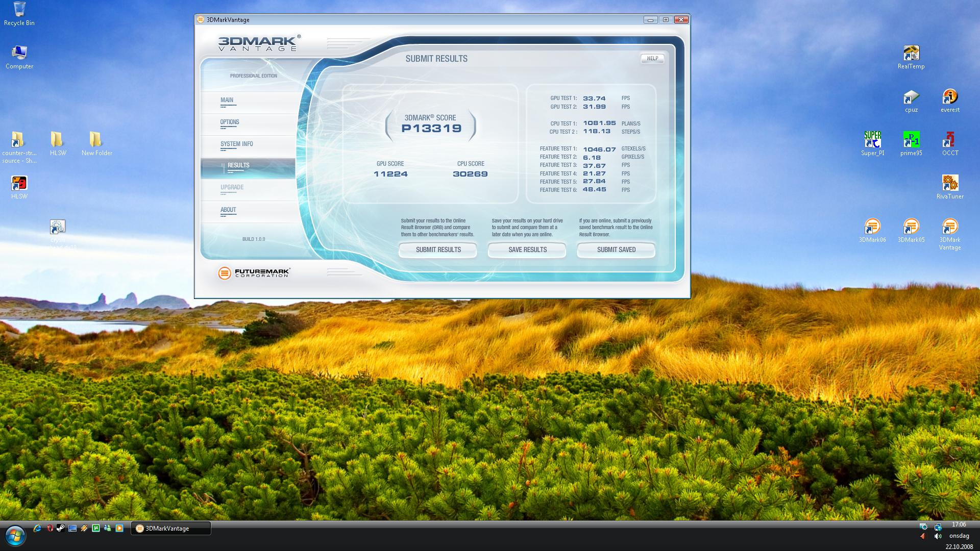The height and width of the screenshot is (551, 980).
Task: Click FEATURE TEST 2 value 6.18
Action: pyautogui.click(x=592, y=158)
